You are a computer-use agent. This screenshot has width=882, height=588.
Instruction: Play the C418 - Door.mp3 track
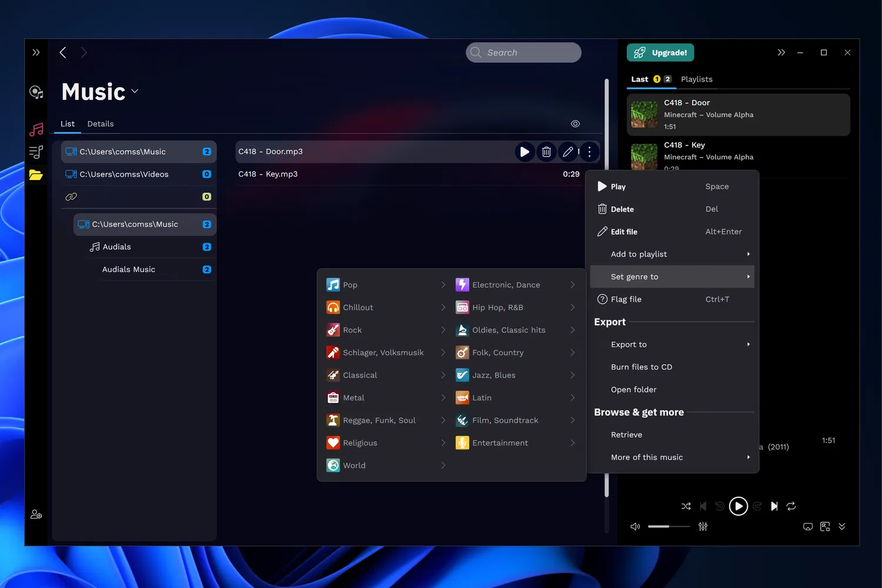pos(524,152)
